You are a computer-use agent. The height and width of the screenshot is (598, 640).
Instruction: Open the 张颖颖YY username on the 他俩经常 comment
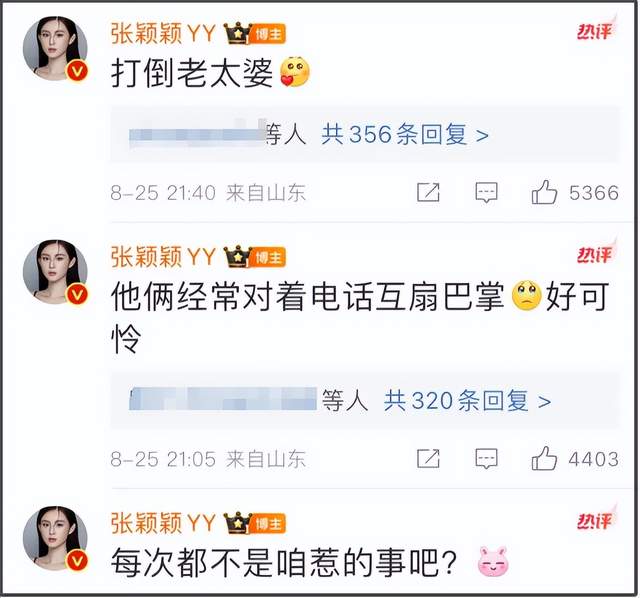[x=163, y=257]
